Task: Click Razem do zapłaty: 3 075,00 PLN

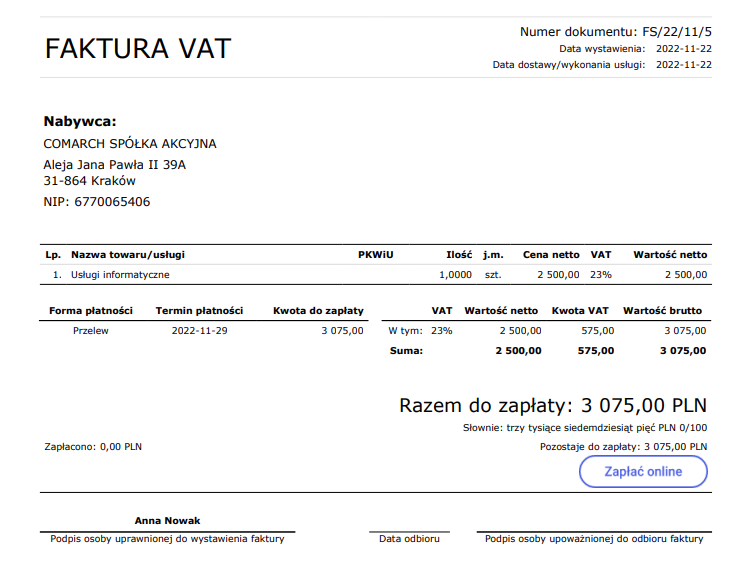Action: [553, 406]
